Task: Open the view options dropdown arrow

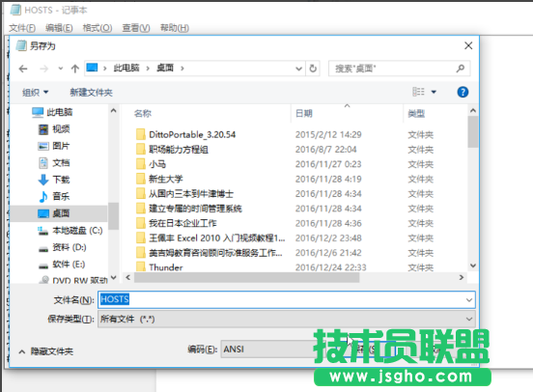Action: point(434,92)
